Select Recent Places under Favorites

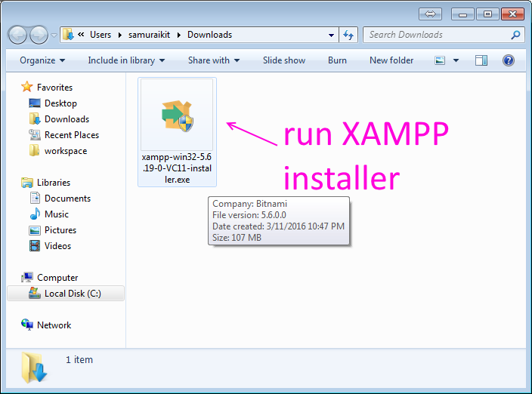coord(72,135)
